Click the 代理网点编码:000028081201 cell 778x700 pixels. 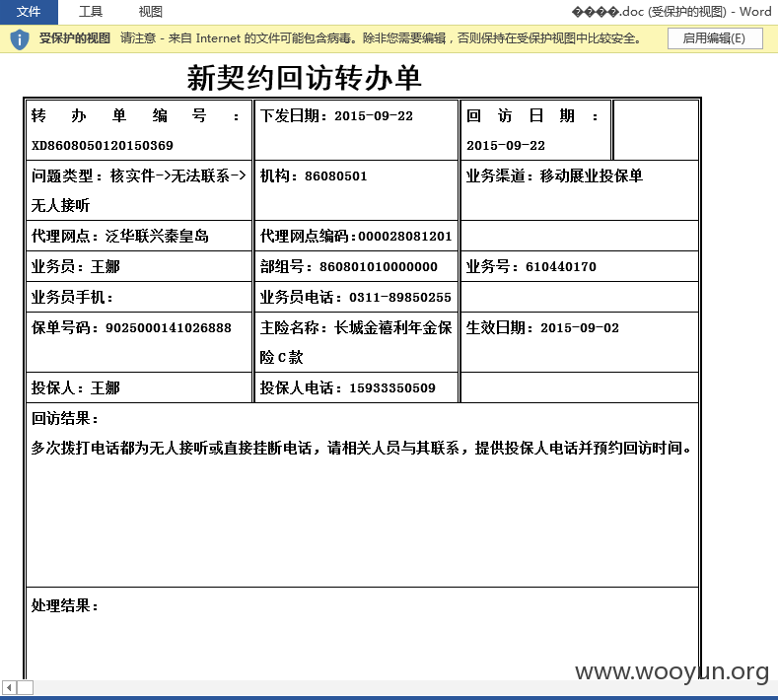(356, 237)
